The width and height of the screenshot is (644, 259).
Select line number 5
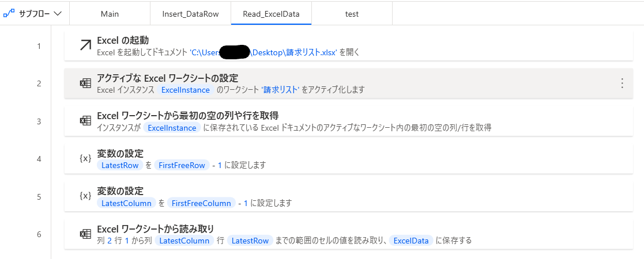click(39, 197)
